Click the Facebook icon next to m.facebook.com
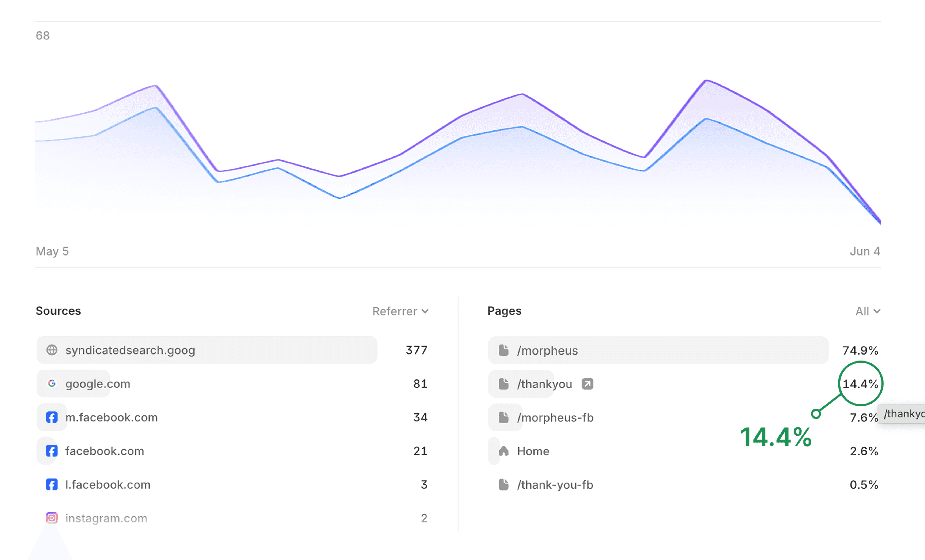This screenshot has width=925, height=560. [x=52, y=417]
